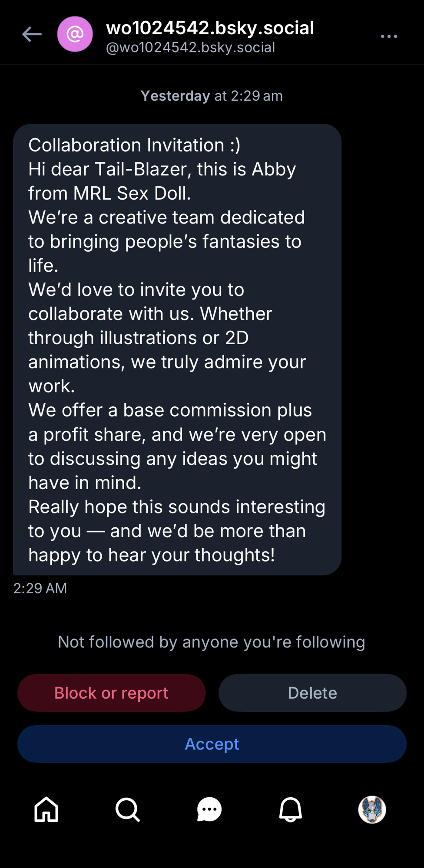The width and height of the screenshot is (424, 868).
Task: Click the 'Not followed by anyone' notice
Action: tap(212, 642)
